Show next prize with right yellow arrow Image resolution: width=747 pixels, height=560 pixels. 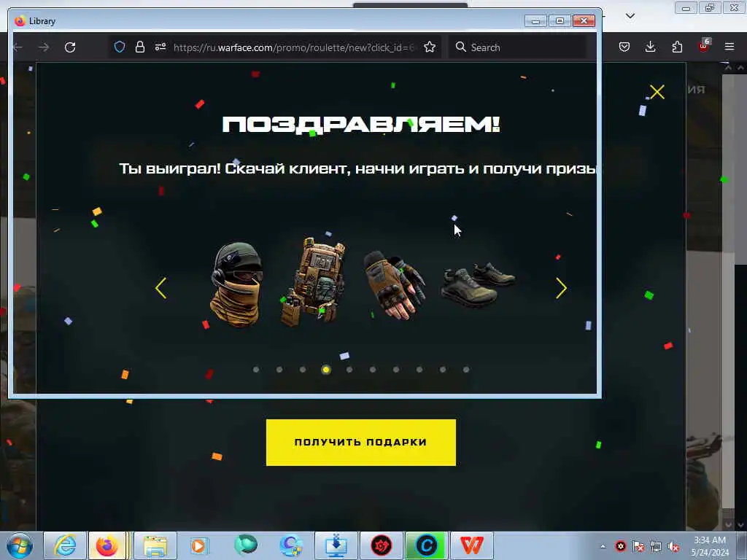(561, 288)
